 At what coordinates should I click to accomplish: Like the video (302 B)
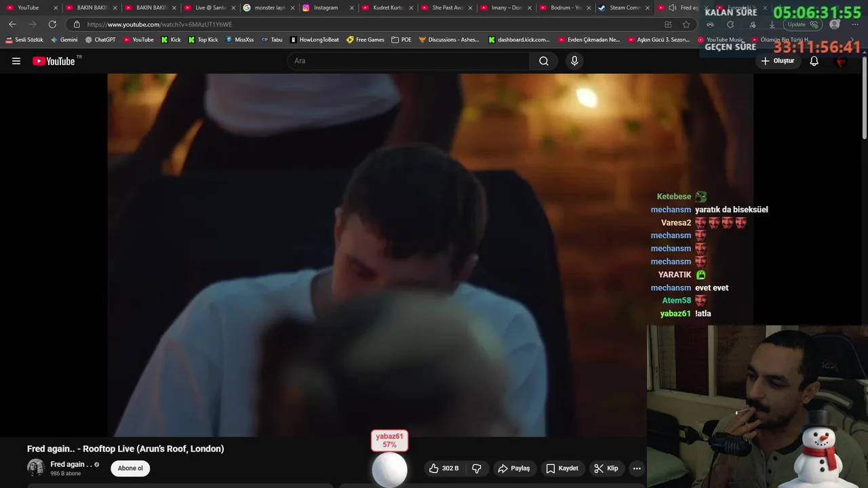(x=443, y=468)
